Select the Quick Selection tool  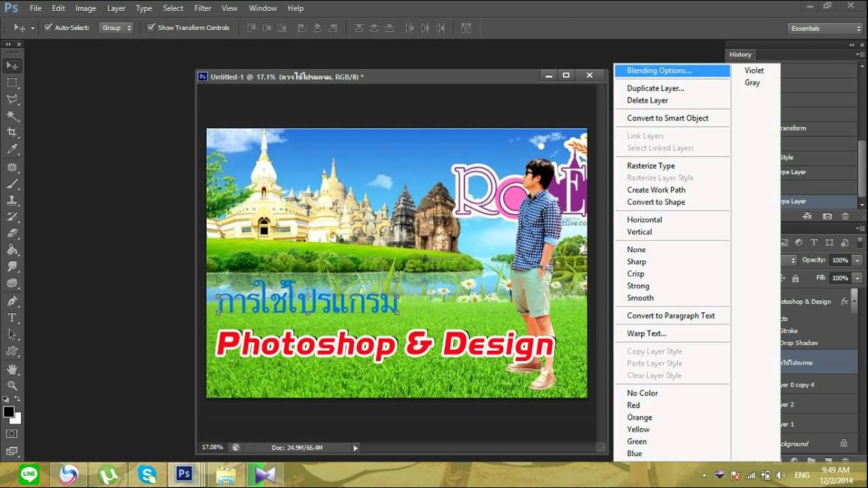click(12, 116)
